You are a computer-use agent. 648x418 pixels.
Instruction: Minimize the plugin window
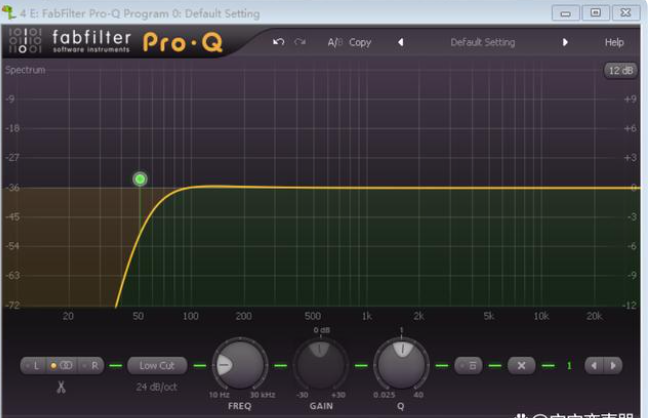click(565, 13)
